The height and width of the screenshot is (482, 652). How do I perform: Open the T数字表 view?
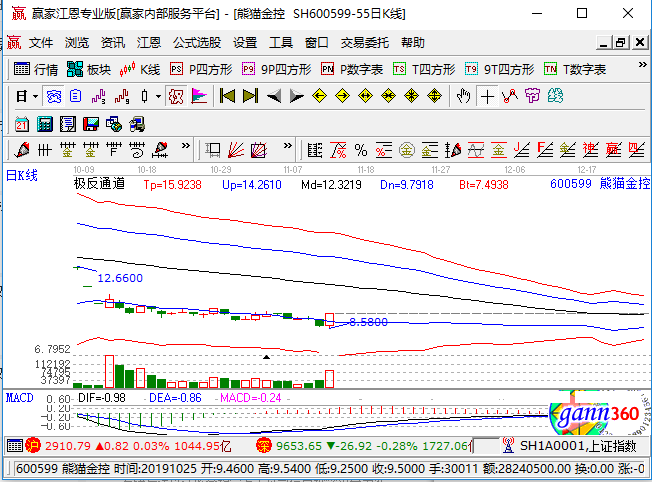click(x=575, y=69)
